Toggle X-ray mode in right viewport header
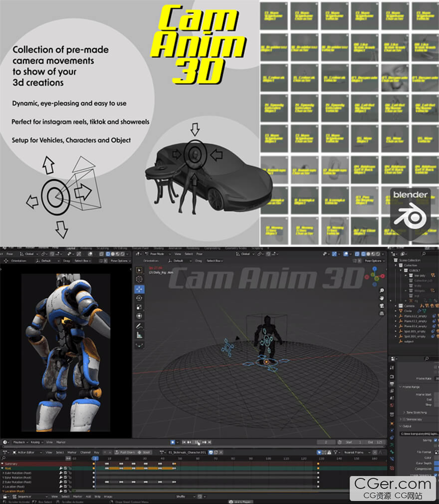439x504 pixels. [x=357, y=254]
